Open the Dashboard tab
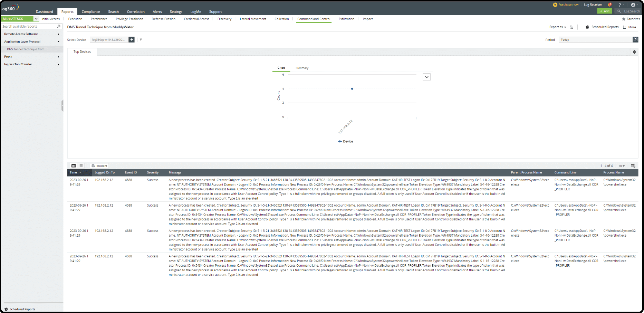 click(x=45, y=12)
